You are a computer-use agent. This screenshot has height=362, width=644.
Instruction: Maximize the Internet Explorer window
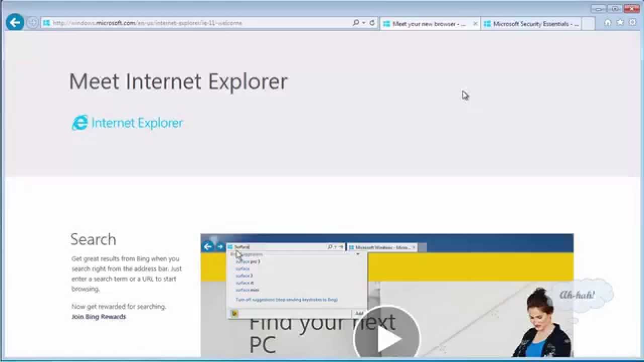(x=614, y=9)
